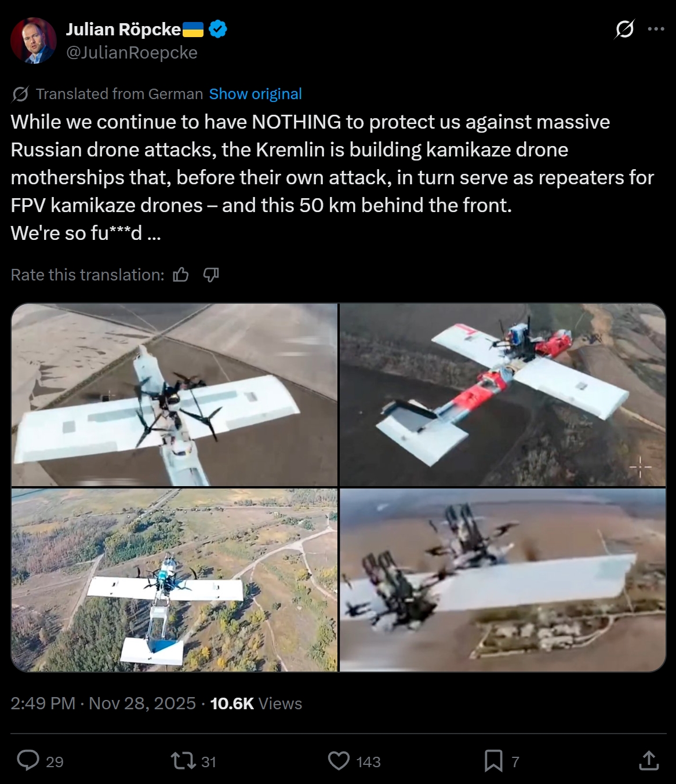676x784 pixels.
Task: Open the share post menu
Action: click(649, 760)
